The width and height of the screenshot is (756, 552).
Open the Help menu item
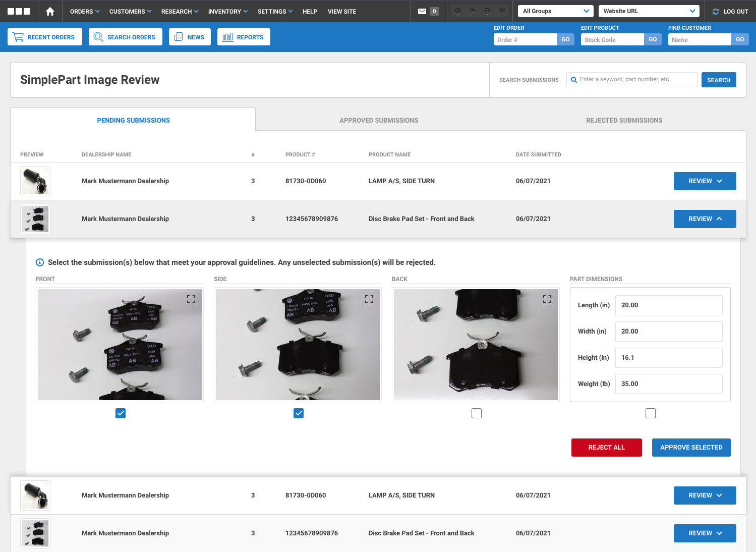click(x=310, y=12)
